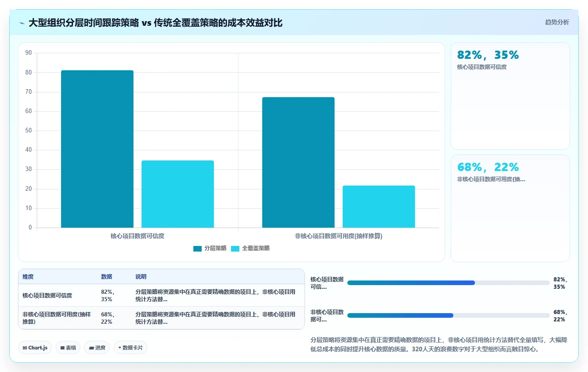Click the summary paragraph mentioning 320人天
Viewport: 588px width, 372px height.
click(439, 344)
